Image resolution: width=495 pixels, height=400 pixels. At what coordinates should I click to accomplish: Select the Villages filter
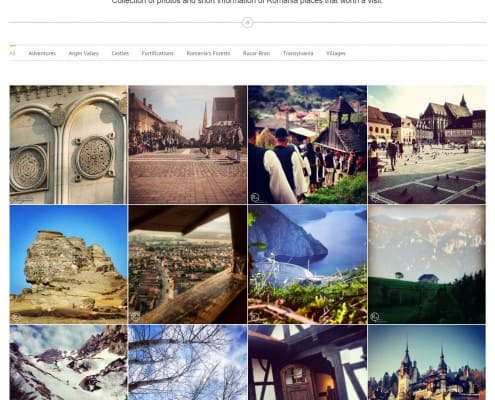(336, 53)
